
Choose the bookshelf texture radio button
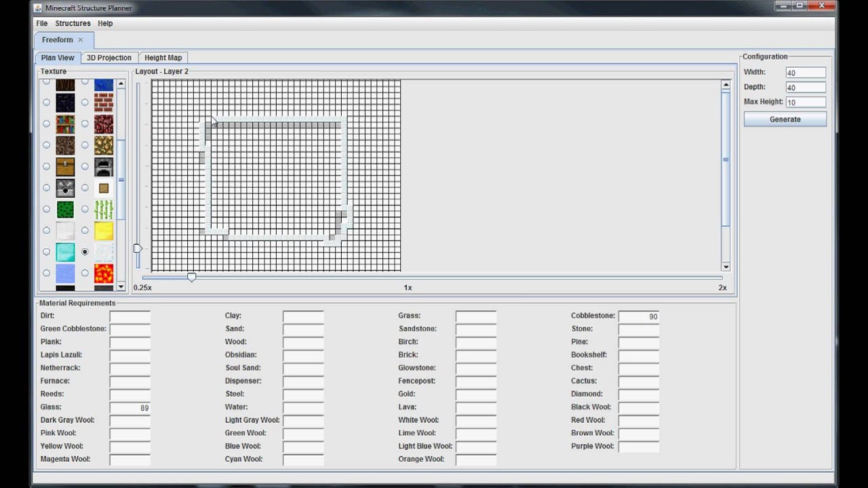tap(46, 124)
